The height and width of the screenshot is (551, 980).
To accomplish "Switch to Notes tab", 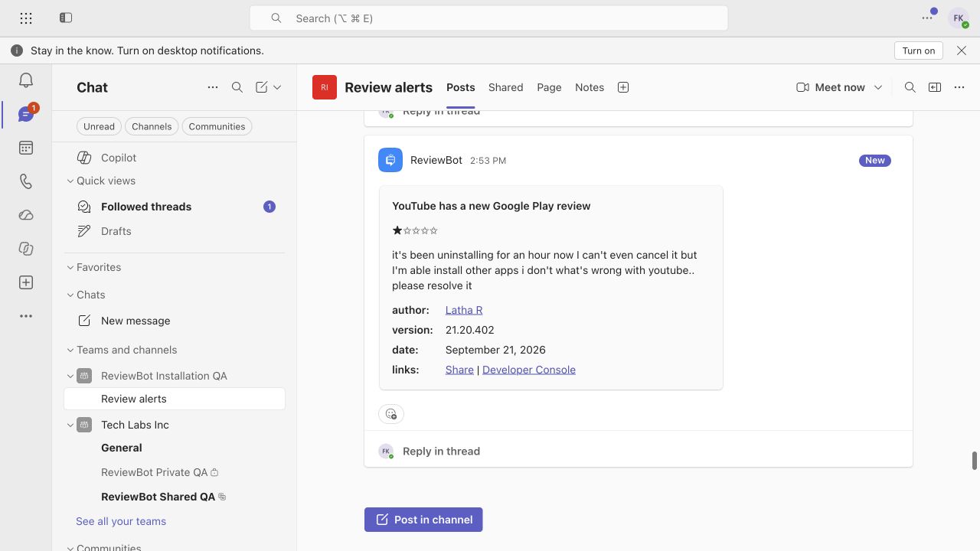I will pyautogui.click(x=590, y=87).
